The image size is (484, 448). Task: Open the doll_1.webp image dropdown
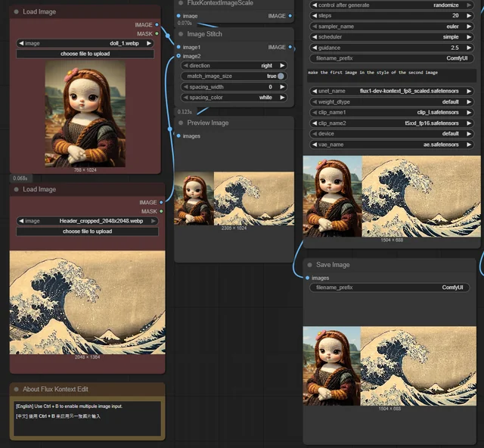[x=85, y=43]
